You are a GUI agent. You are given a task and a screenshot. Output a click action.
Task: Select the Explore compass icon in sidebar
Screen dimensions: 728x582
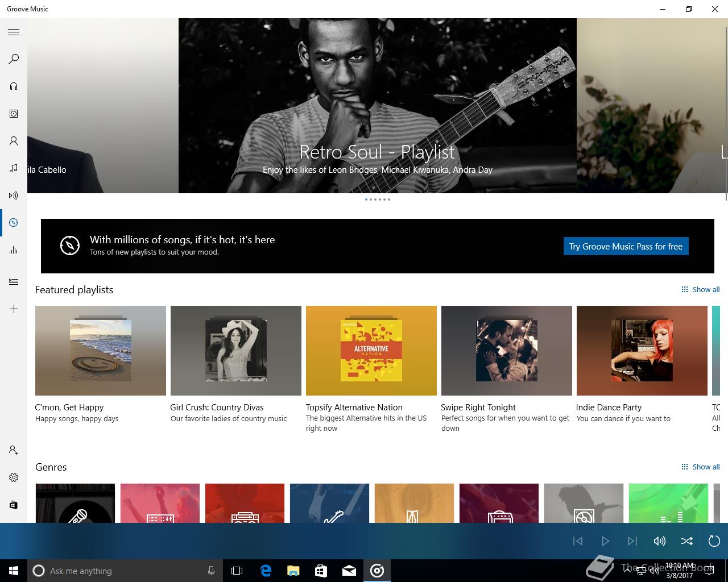click(14, 223)
